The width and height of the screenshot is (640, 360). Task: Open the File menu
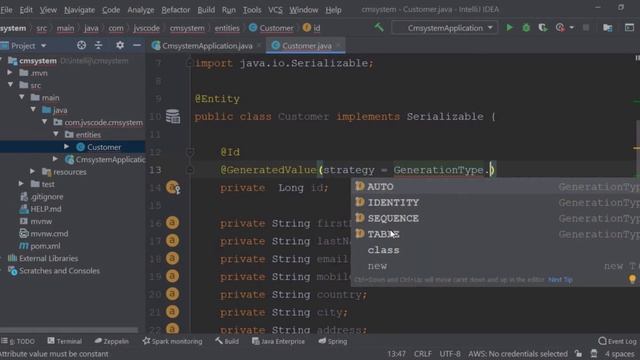coord(7,10)
